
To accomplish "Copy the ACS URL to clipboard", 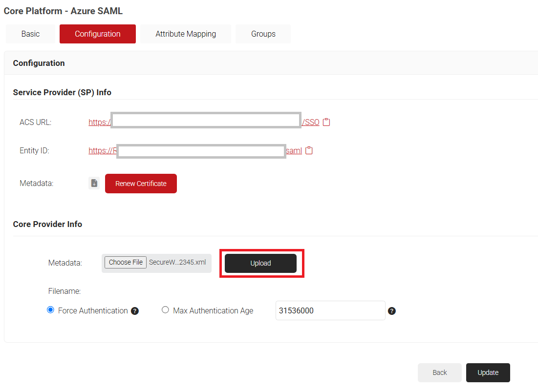I will 326,122.
